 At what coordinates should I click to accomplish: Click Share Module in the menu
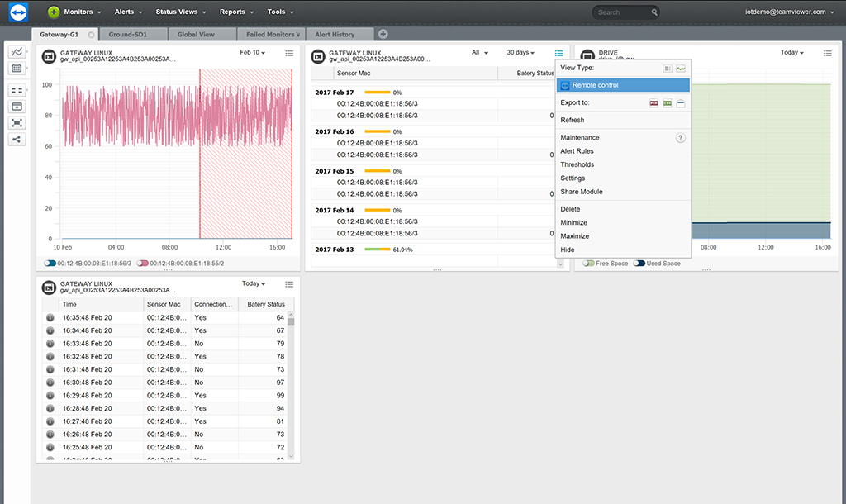pyautogui.click(x=581, y=192)
